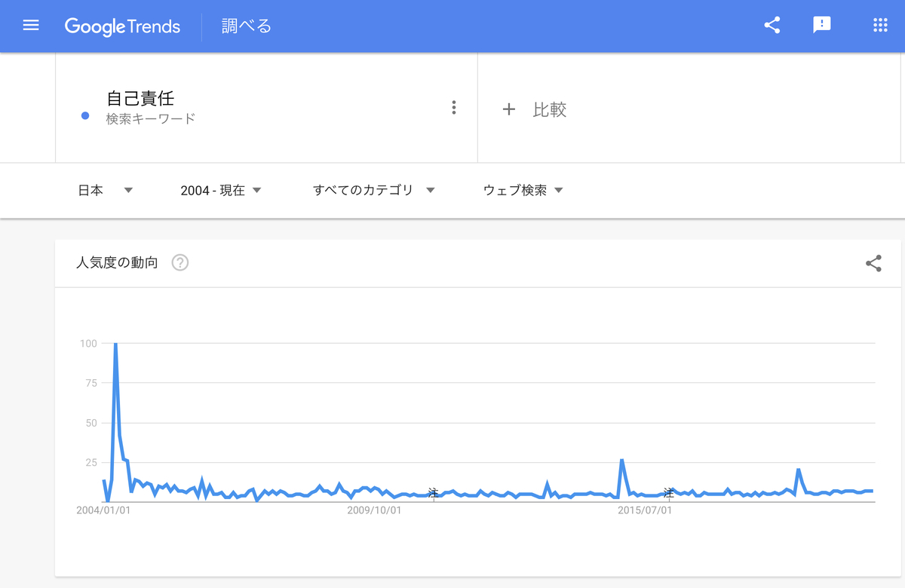Open the すべてのカテゴリ category dropdown
Image resolution: width=905 pixels, height=588 pixels.
[x=373, y=190]
